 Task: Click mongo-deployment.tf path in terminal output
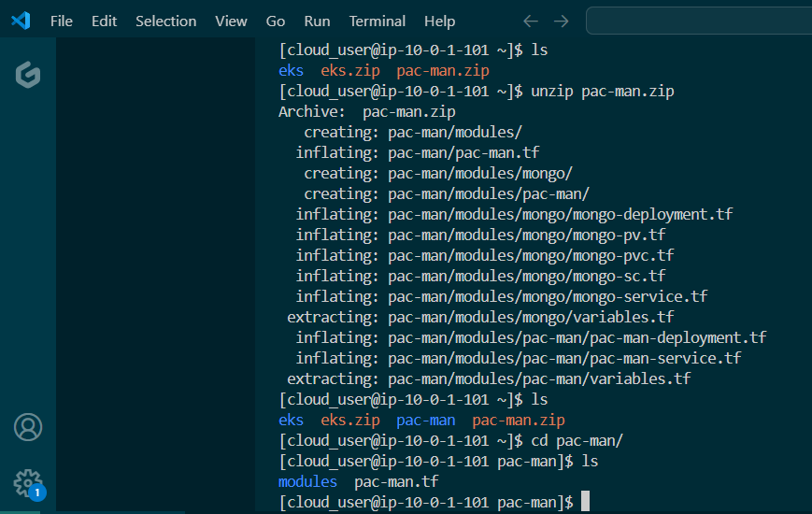click(560, 214)
